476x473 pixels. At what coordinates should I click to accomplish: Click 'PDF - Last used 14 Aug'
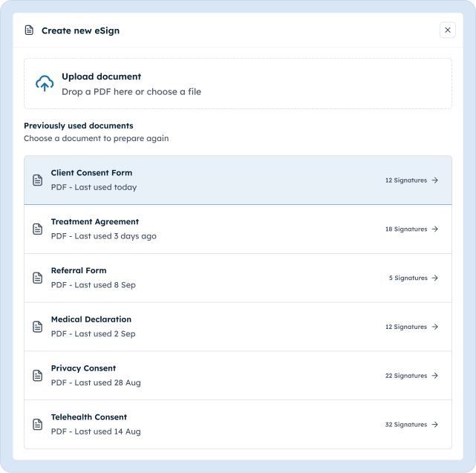click(x=96, y=431)
